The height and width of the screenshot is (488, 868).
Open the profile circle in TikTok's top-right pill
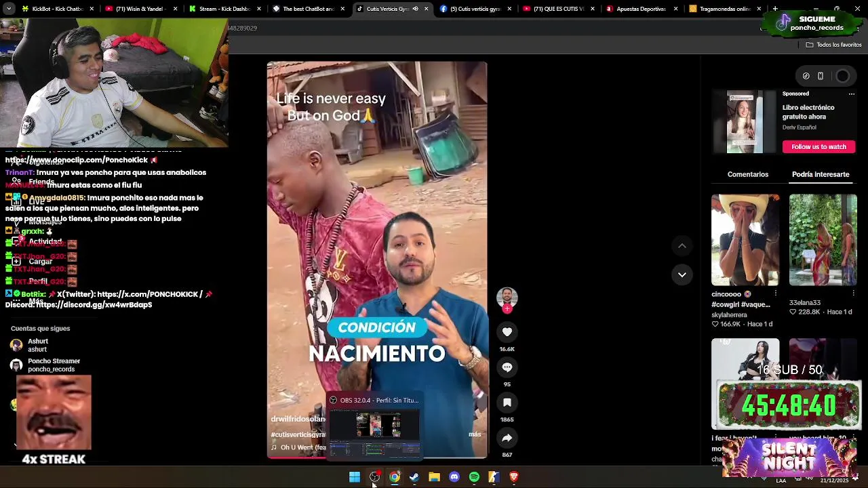842,76
